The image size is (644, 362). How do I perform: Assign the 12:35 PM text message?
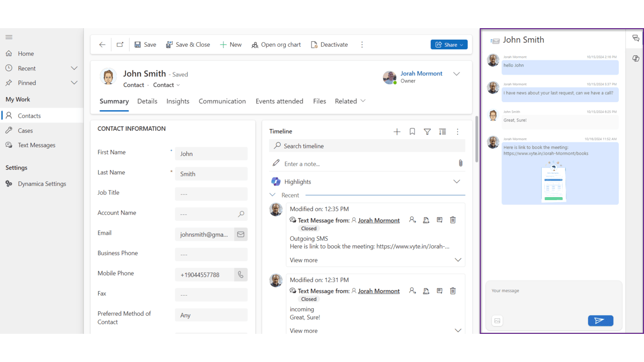413,220
